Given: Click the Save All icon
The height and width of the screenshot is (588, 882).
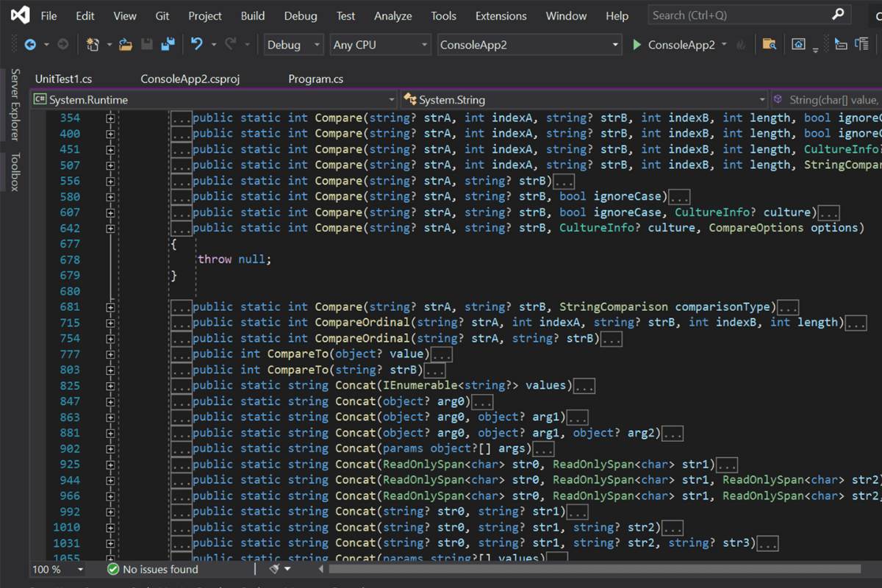Looking at the screenshot, I should click(x=168, y=45).
